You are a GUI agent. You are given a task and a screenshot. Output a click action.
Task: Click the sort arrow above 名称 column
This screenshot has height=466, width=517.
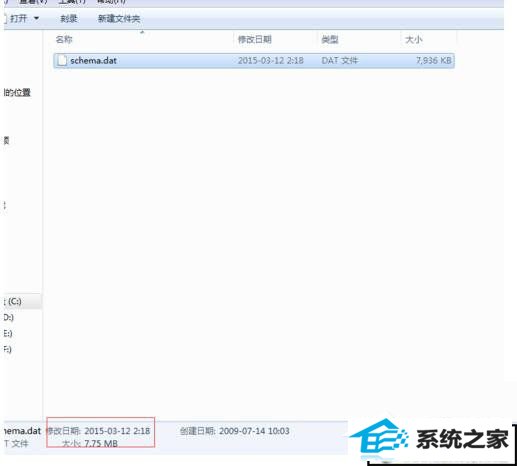(142, 32)
